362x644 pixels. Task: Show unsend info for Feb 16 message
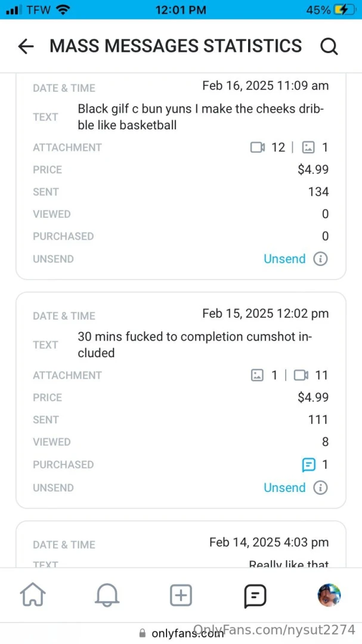[321, 259]
